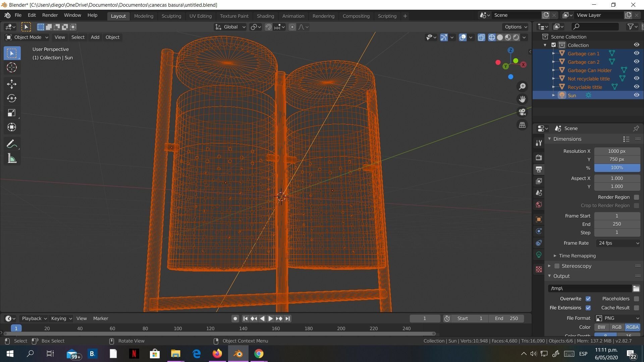Select the Scale tool
The height and width of the screenshot is (362, 644).
pyautogui.click(x=12, y=113)
